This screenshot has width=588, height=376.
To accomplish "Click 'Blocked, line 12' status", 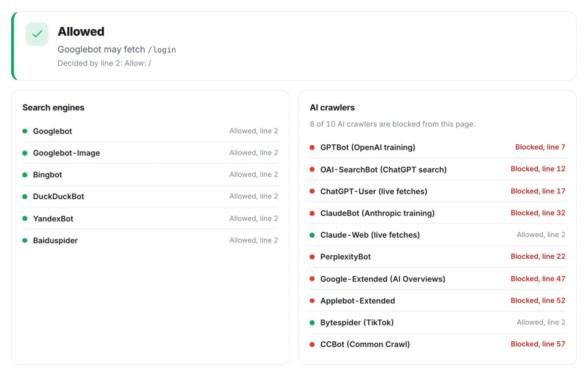I will click(x=538, y=169).
